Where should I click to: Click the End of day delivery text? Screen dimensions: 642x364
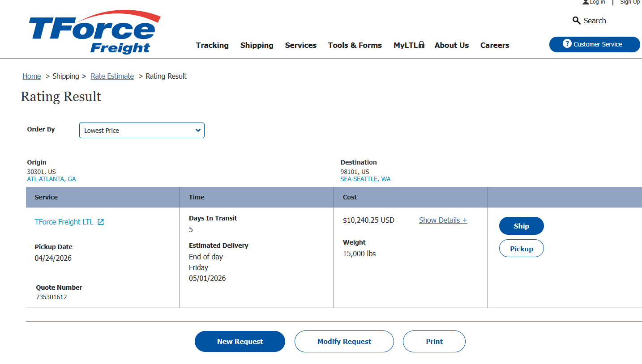coord(206,257)
